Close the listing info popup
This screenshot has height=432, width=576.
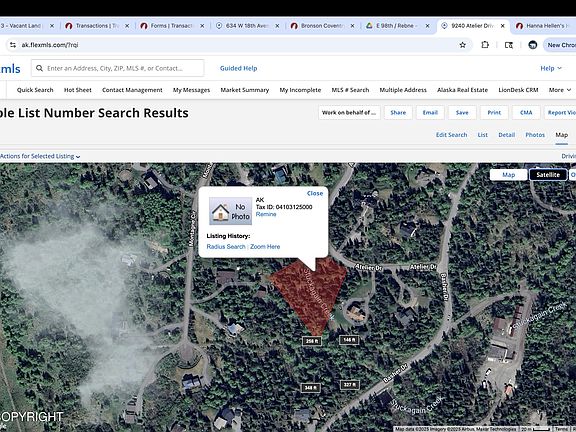tap(315, 193)
